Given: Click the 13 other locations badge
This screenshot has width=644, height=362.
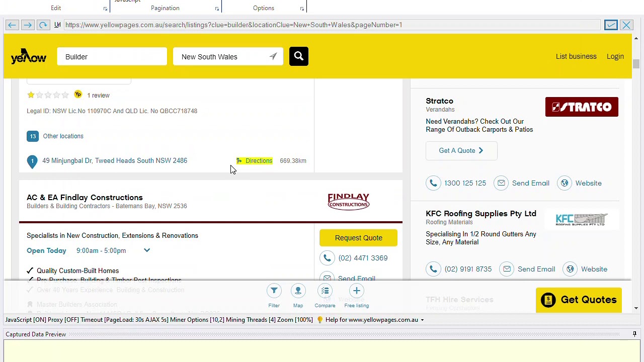Looking at the screenshot, I should (33, 136).
